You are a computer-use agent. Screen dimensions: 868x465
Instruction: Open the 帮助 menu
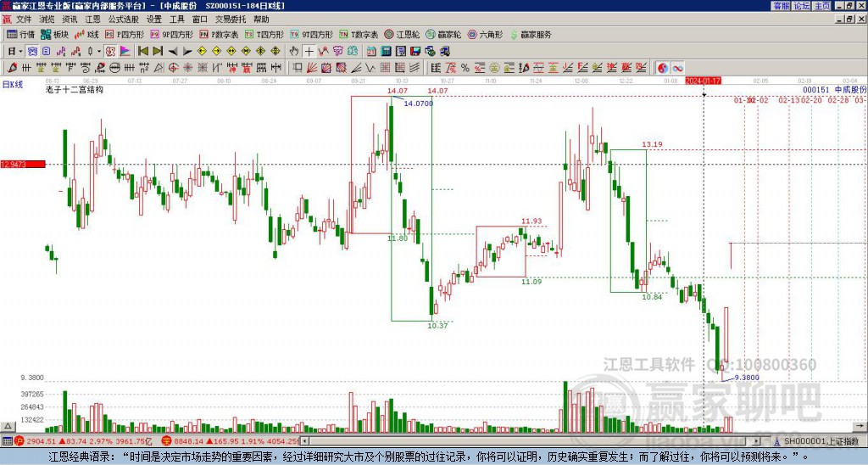pyautogui.click(x=261, y=20)
